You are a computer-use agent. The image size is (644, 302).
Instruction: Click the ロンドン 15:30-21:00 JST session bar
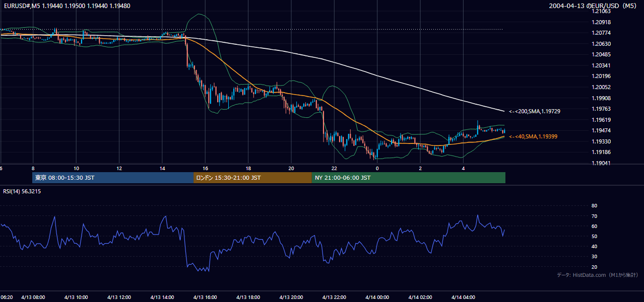(252, 178)
